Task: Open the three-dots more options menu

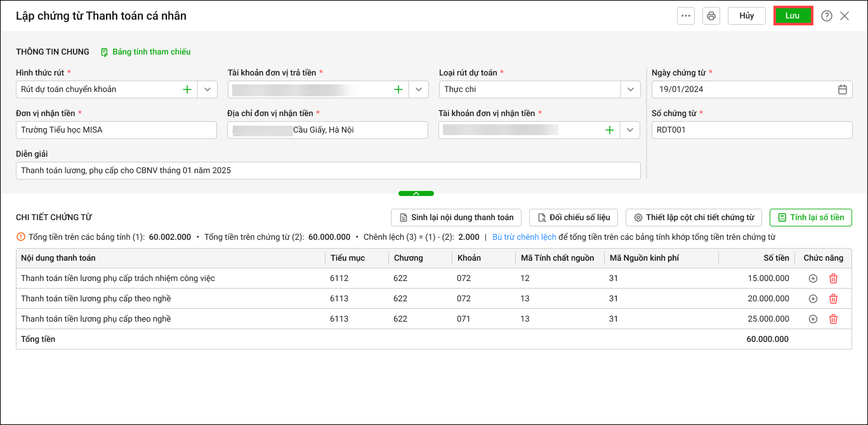Action: point(686,16)
